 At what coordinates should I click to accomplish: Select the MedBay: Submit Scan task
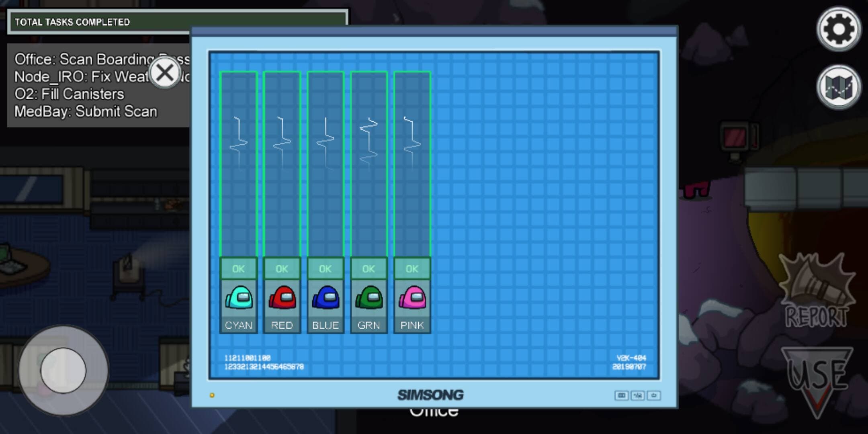coord(86,111)
